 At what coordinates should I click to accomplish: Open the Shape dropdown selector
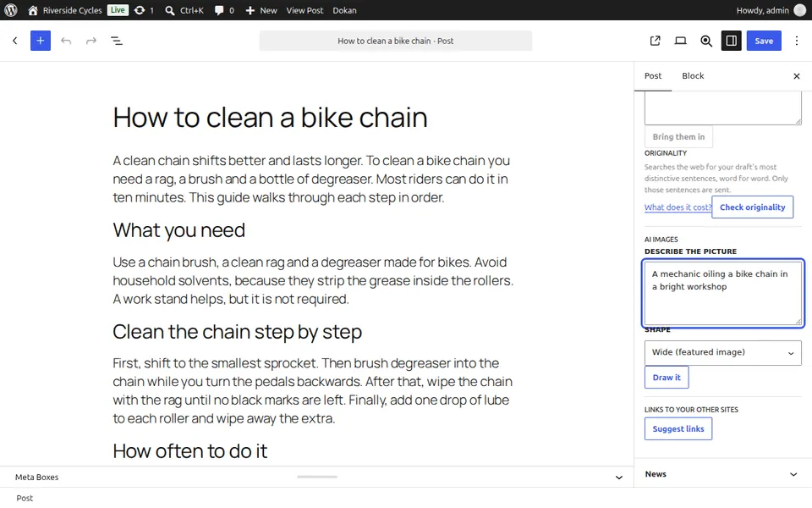[723, 352]
